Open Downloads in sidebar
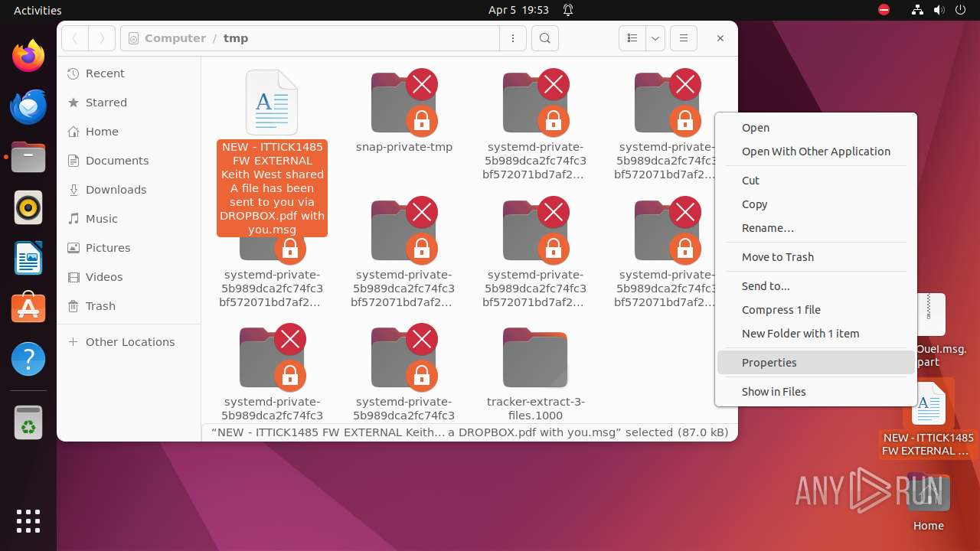 (x=129, y=190)
